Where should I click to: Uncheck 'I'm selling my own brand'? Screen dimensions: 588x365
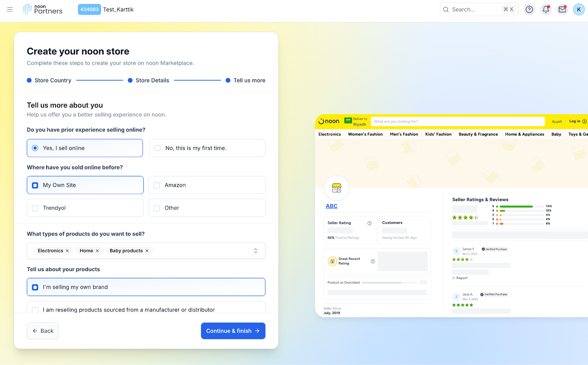35,287
